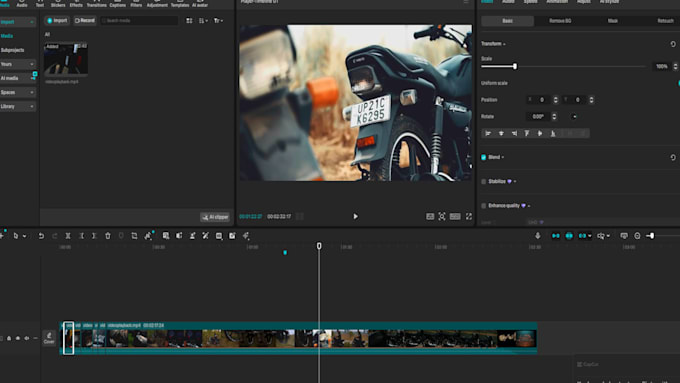The height and width of the screenshot is (383, 680).
Task: Select the Split clip tool
Action: (68, 236)
